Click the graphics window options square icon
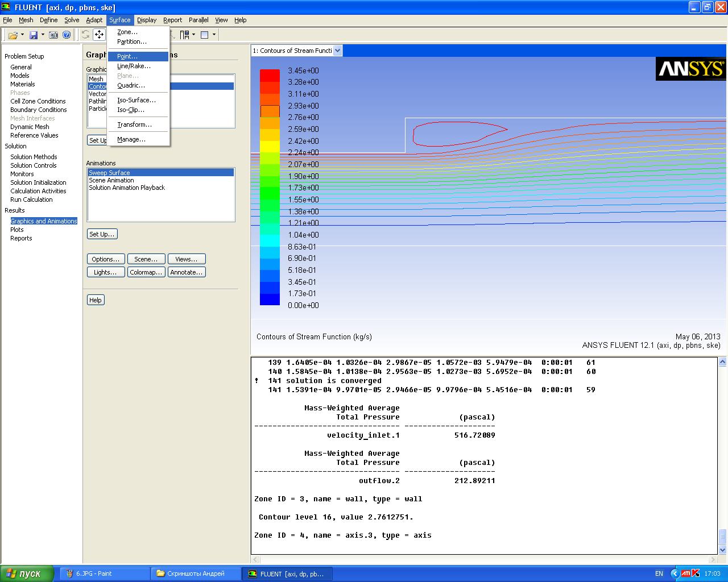The image size is (728, 582). (205, 35)
